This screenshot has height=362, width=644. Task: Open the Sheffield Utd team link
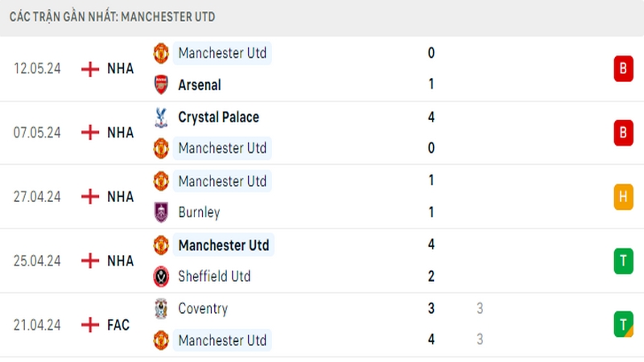(x=214, y=276)
